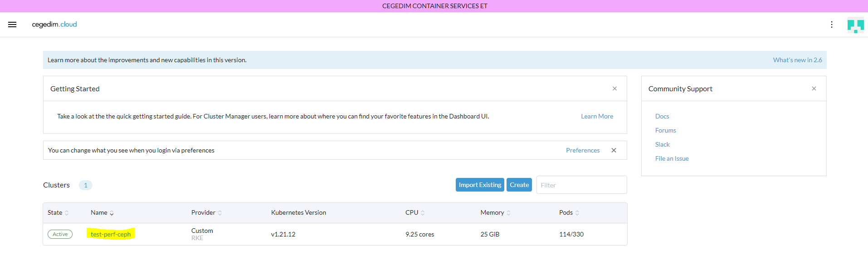The width and height of the screenshot is (868, 256).
Task: Sort clusters by CPU column
Action: pos(415,212)
